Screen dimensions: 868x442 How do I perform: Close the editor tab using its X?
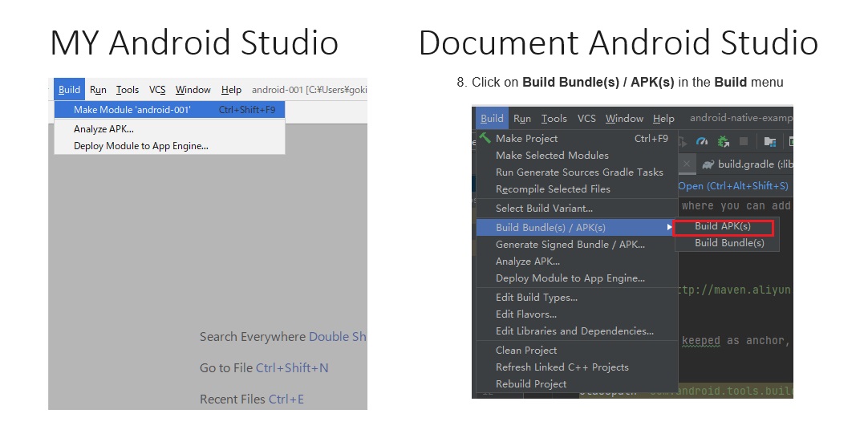point(688,164)
